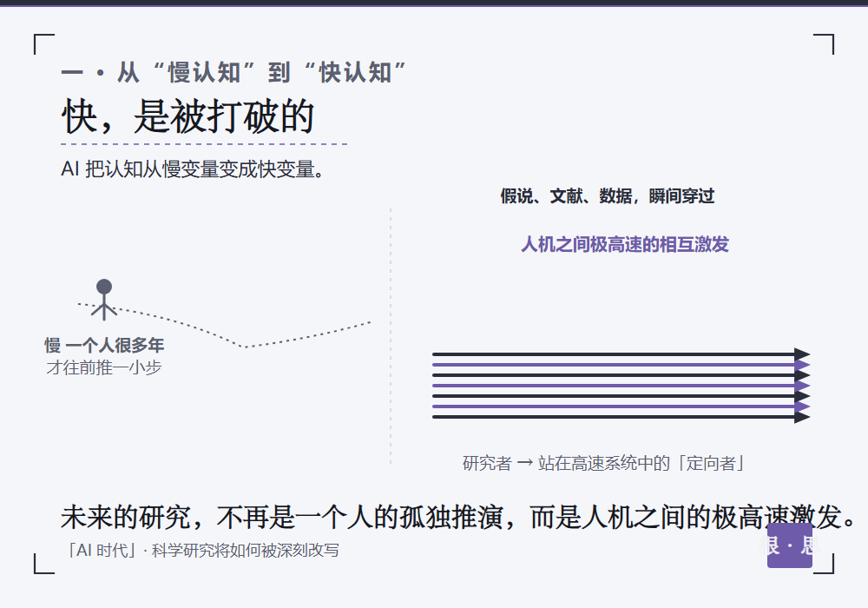Image resolution: width=868 pixels, height=608 pixels.
Task: Select the line 才往前推一小步
Action: pos(104,367)
